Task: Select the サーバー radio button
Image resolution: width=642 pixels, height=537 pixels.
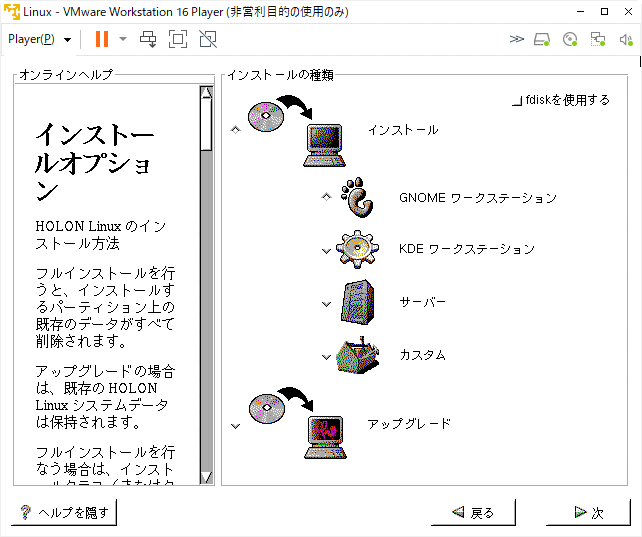Action: point(326,304)
